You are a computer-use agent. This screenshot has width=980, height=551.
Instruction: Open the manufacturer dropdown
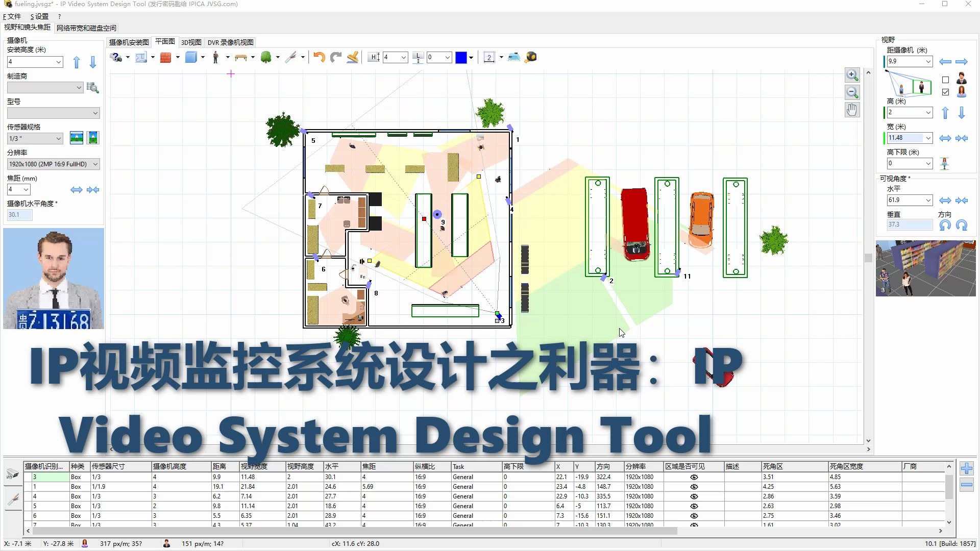[x=79, y=88]
